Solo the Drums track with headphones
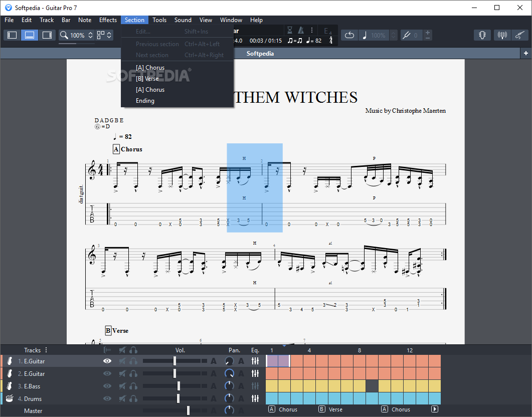Viewport: 532px width, 417px height. point(133,398)
